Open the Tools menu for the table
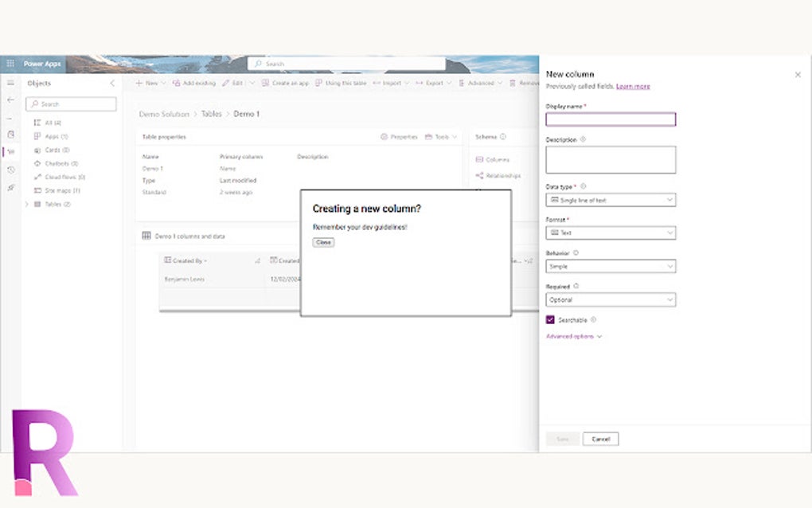 (x=440, y=136)
